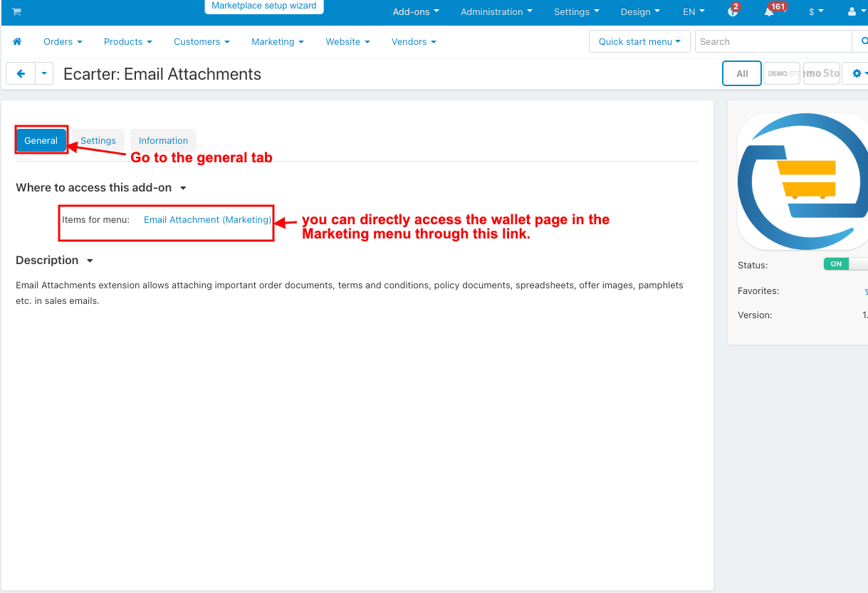Open the Email Attachment (Marketing) link
Image resolution: width=868 pixels, height=593 pixels.
[x=207, y=220]
